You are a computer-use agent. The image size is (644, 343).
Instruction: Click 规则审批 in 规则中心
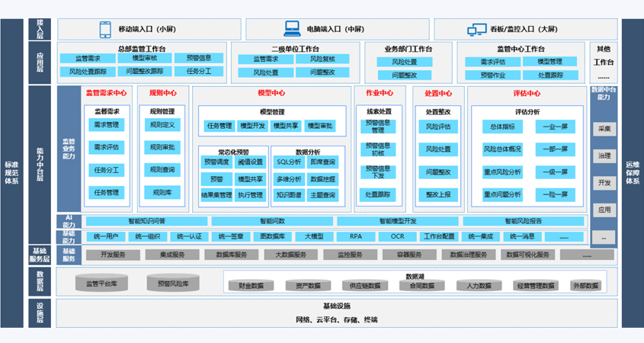click(162, 147)
